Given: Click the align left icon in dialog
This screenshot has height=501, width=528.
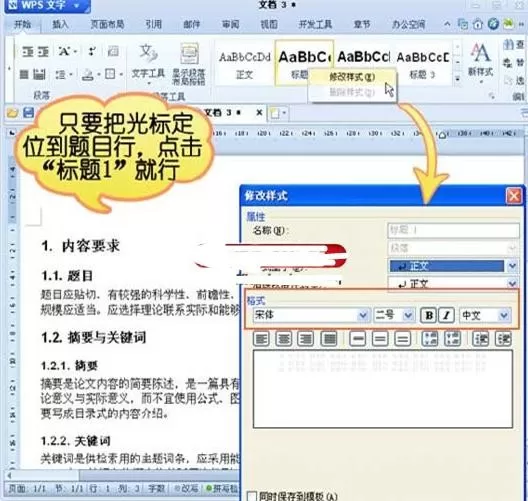Looking at the screenshot, I should tap(261, 339).
